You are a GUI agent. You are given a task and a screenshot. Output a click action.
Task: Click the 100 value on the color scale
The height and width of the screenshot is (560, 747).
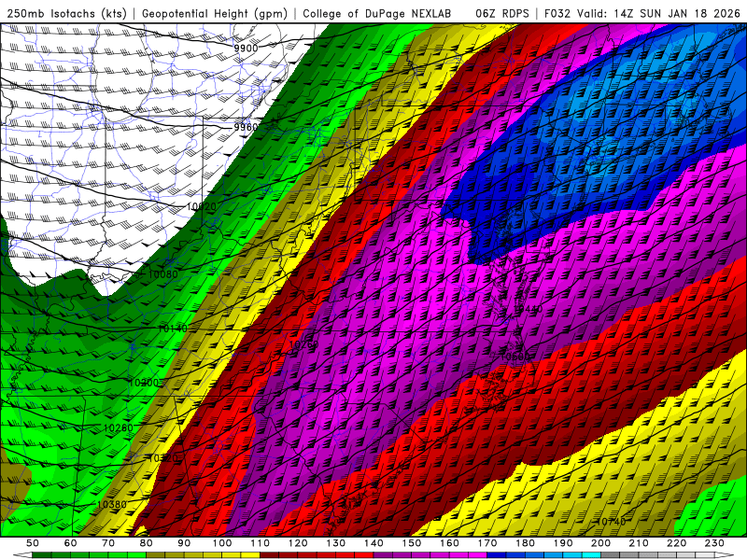click(222, 543)
